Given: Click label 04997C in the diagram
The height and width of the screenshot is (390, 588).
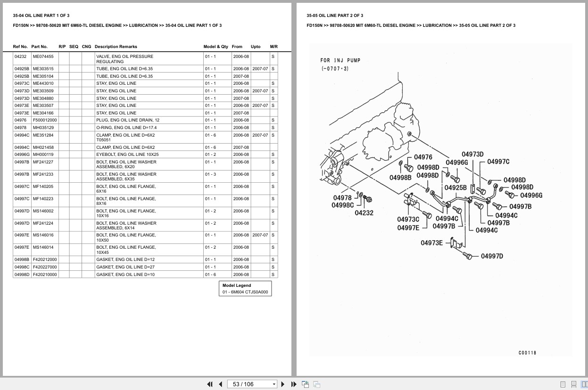Looking at the screenshot, I should [498, 162].
